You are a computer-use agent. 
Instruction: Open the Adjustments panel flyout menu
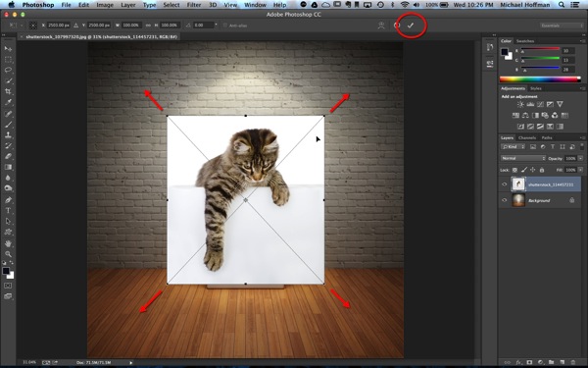582,88
